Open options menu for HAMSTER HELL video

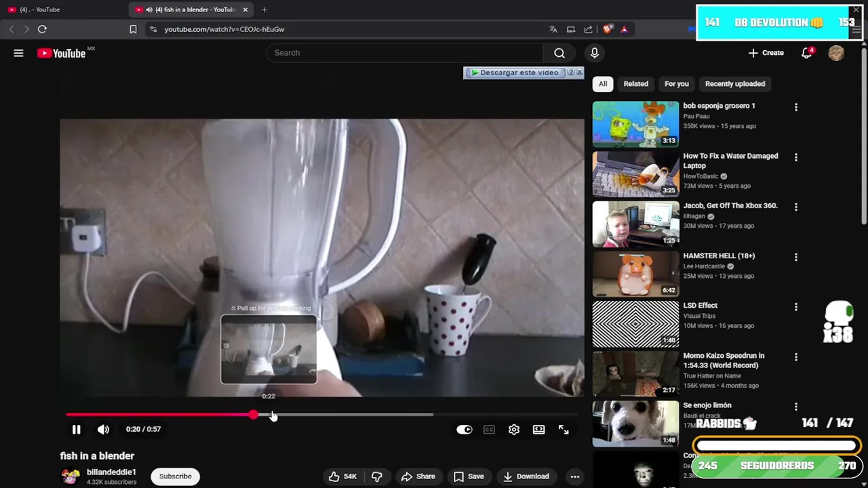pos(796,257)
